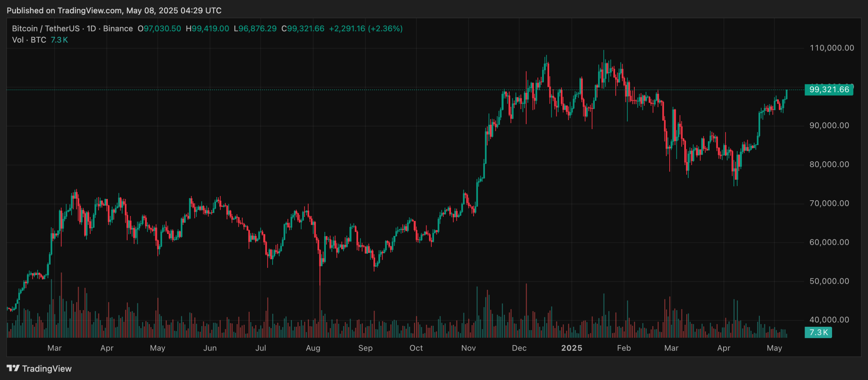The width and height of the screenshot is (868, 380).
Task: Click the 70,000.00 price axis label
Action: point(829,203)
